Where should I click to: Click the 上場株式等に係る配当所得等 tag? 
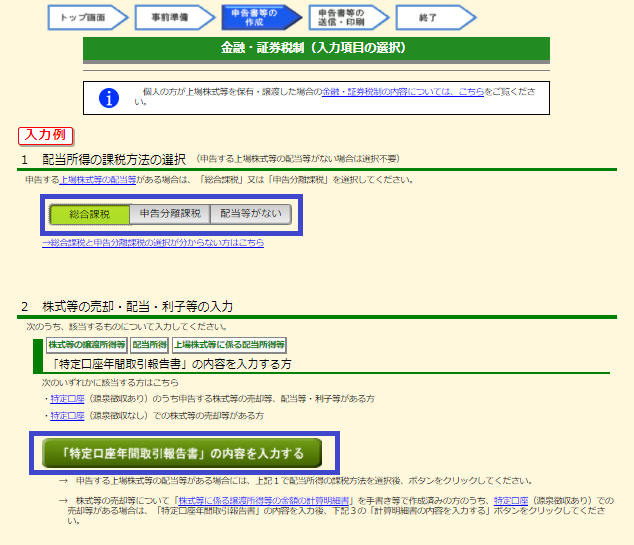coord(229,344)
